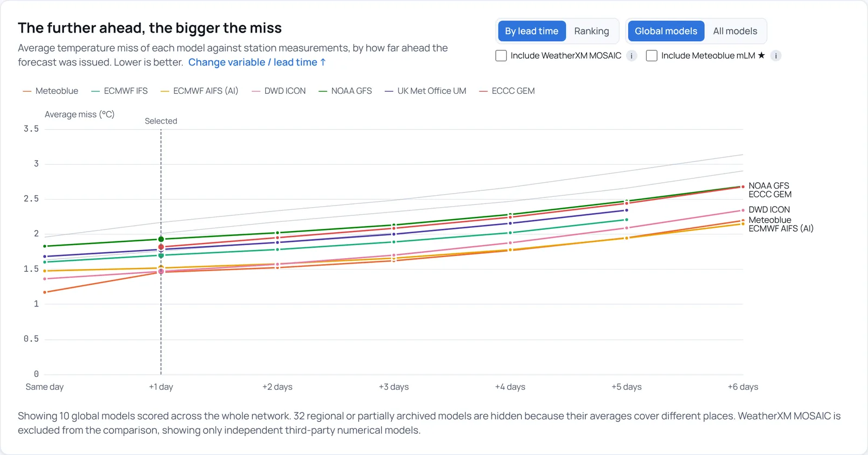Toggle UK Met Office UM legend entry
The width and height of the screenshot is (868, 455).
tap(425, 91)
